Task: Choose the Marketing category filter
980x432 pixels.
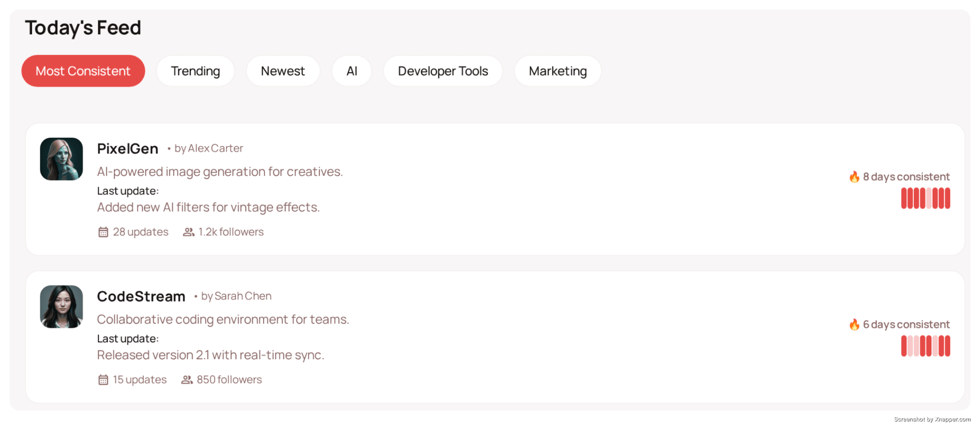Action: pyautogui.click(x=558, y=71)
